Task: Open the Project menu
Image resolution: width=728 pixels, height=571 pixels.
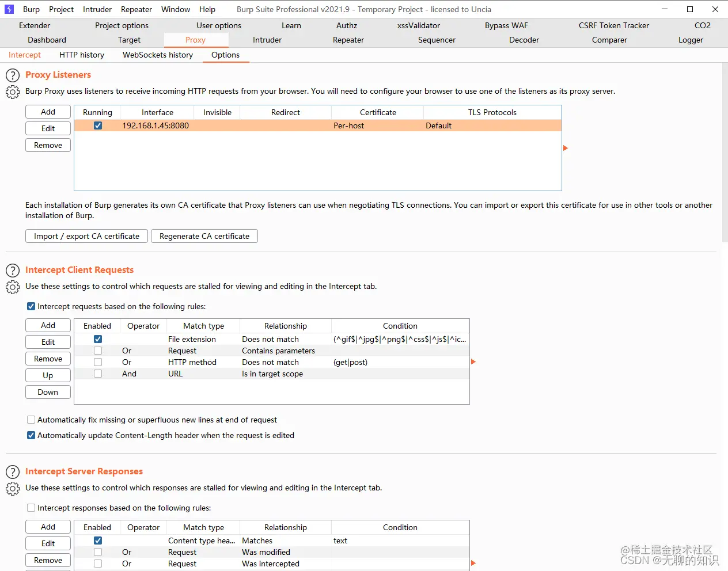Action: (x=61, y=9)
